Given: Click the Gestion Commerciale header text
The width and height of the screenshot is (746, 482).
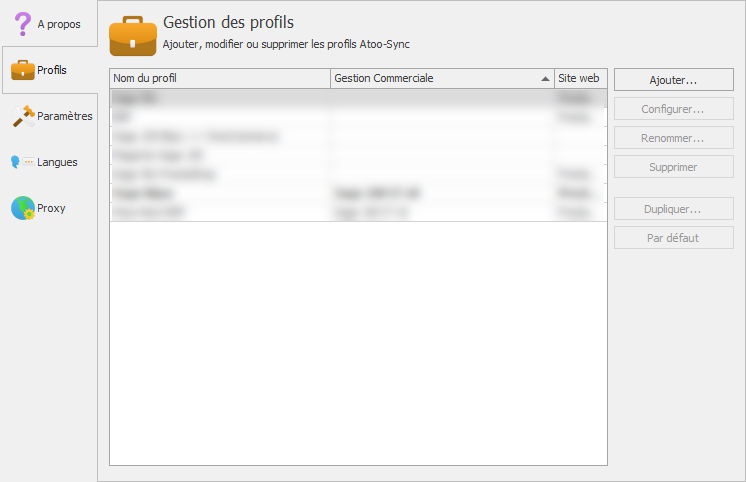Looking at the screenshot, I should coord(384,78).
